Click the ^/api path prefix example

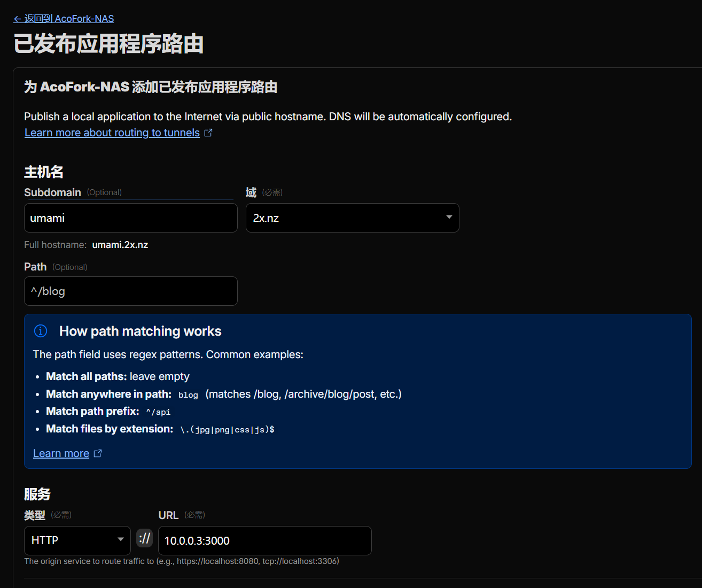tap(158, 412)
